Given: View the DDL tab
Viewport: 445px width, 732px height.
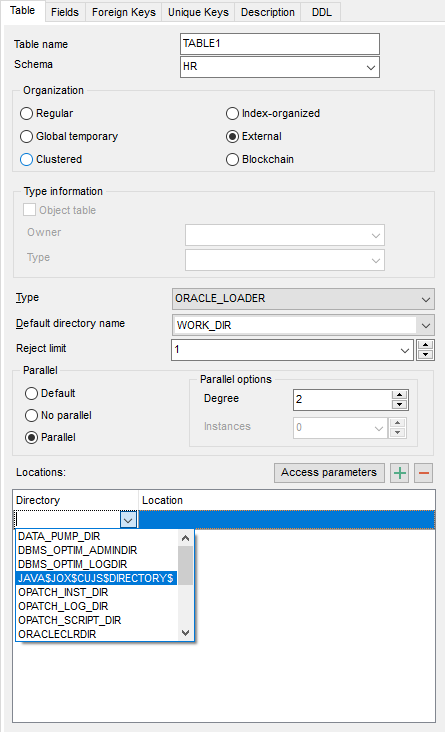Looking at the screenshot, I should pos(321,12).
